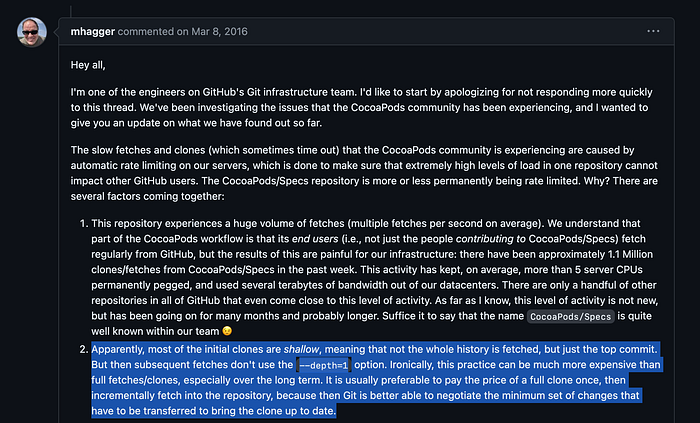
Task: Open the three-dot comment options menu
Action: (653, 31)
